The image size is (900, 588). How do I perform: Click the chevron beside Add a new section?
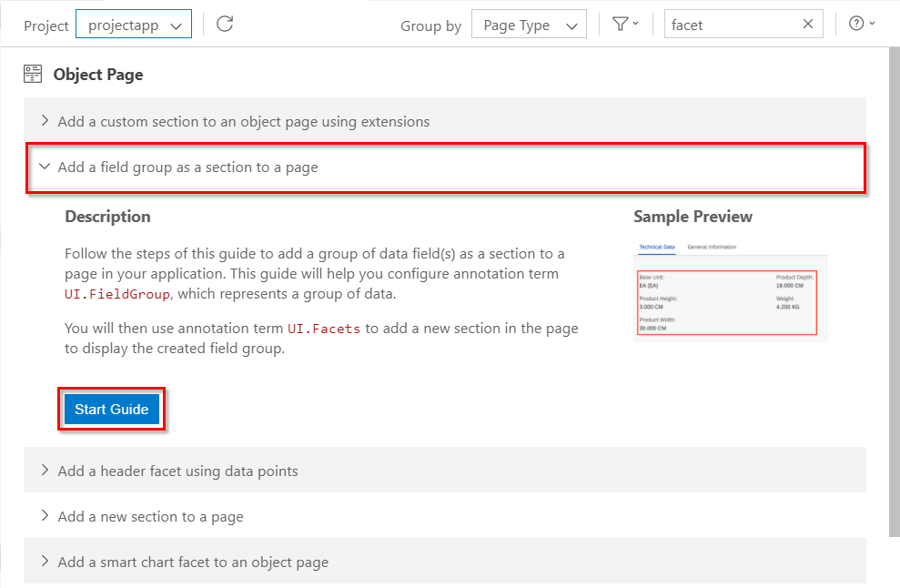pyautogui.click(x=45, y=516)
